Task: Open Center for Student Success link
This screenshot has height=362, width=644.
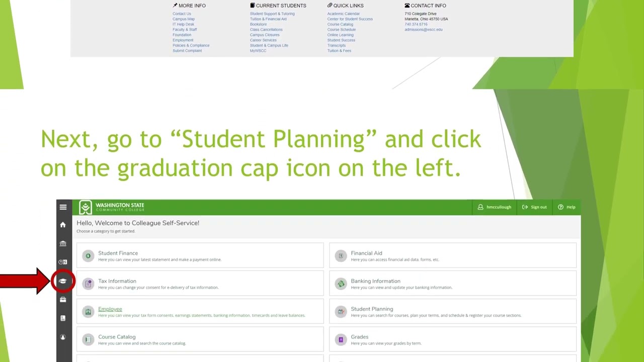Action: coord(350,19)
